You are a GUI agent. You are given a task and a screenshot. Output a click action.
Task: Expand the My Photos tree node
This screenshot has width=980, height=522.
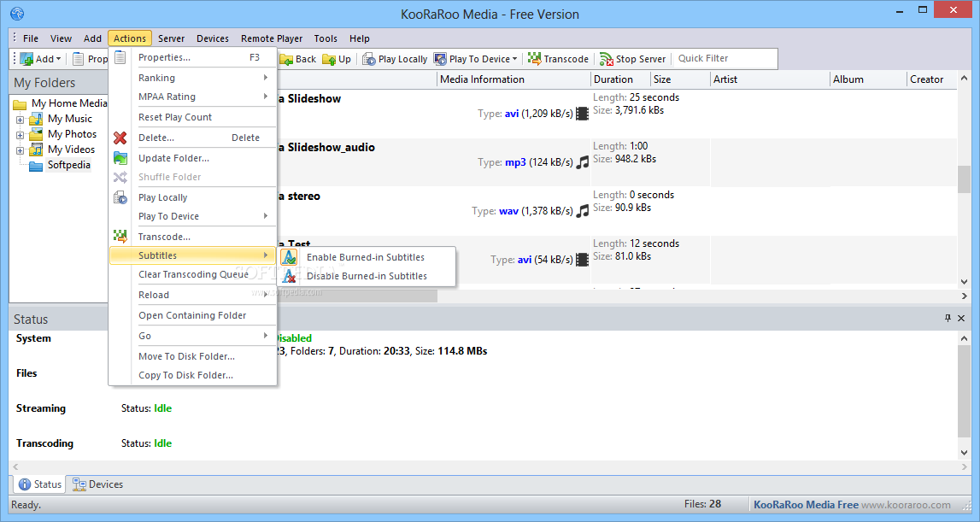point(20,135)
